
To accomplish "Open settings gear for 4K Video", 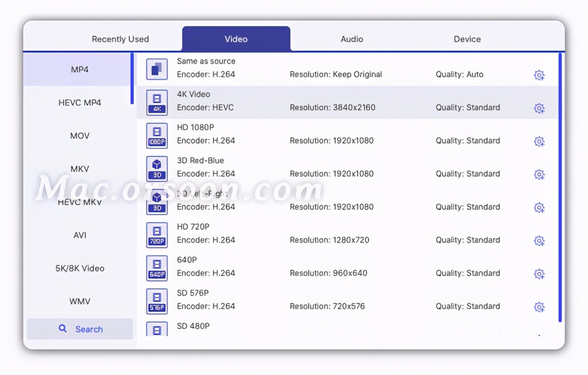I will pos(539,108).
